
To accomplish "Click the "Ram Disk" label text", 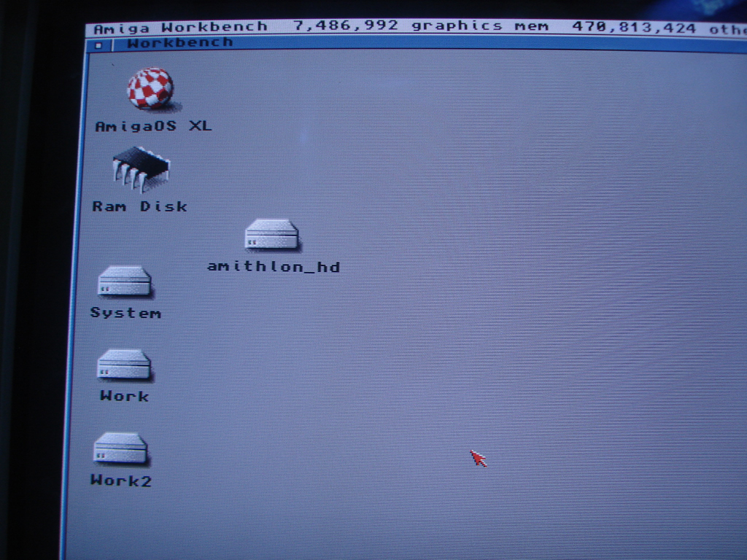I will point(139,206).
